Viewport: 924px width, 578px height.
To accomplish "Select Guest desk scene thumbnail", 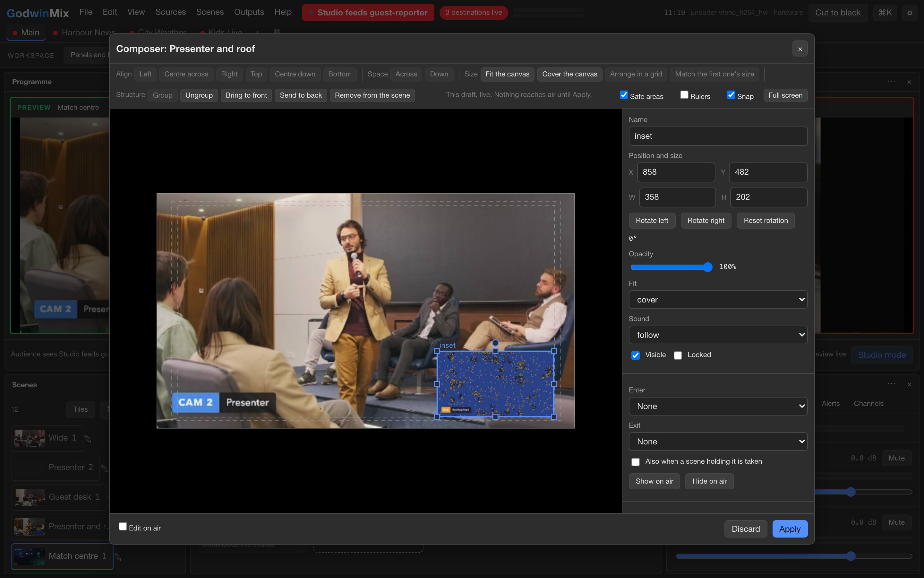I will (30, 497).
